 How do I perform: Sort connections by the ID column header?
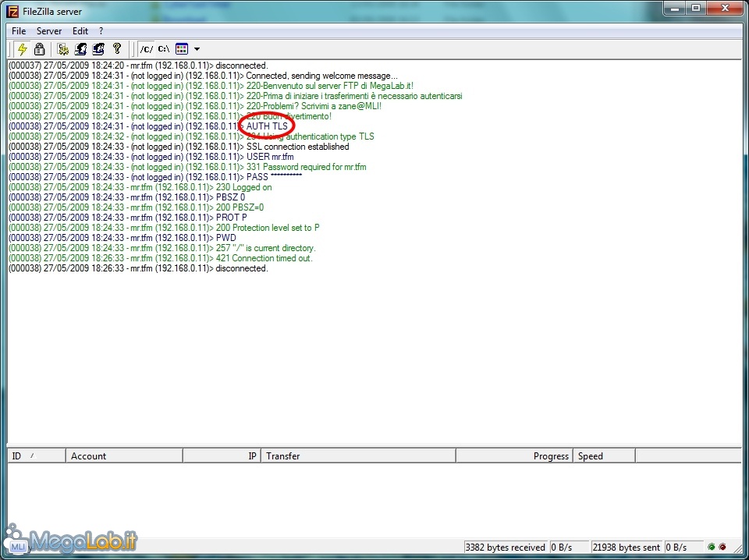pos(37,456)
